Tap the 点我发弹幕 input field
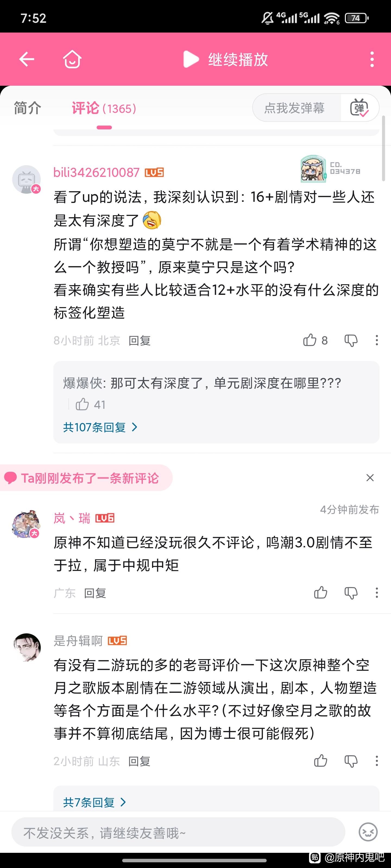 click(295, 108)
